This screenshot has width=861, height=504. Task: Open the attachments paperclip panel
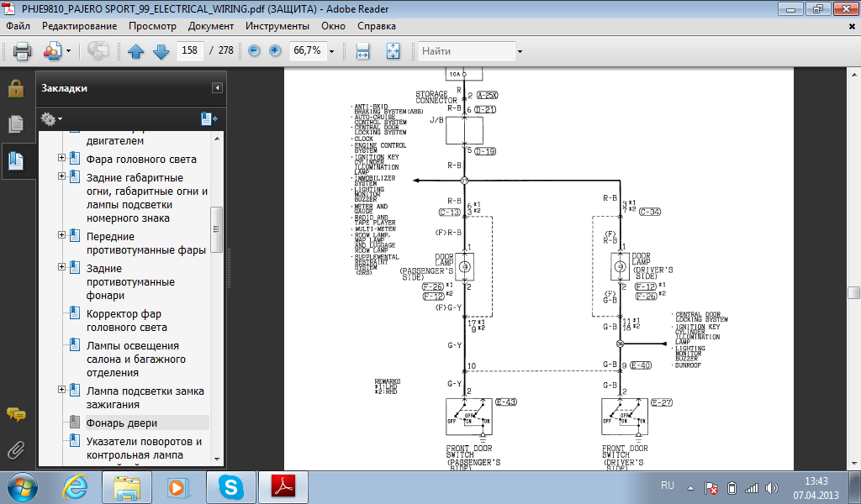[x=15, y=449]
